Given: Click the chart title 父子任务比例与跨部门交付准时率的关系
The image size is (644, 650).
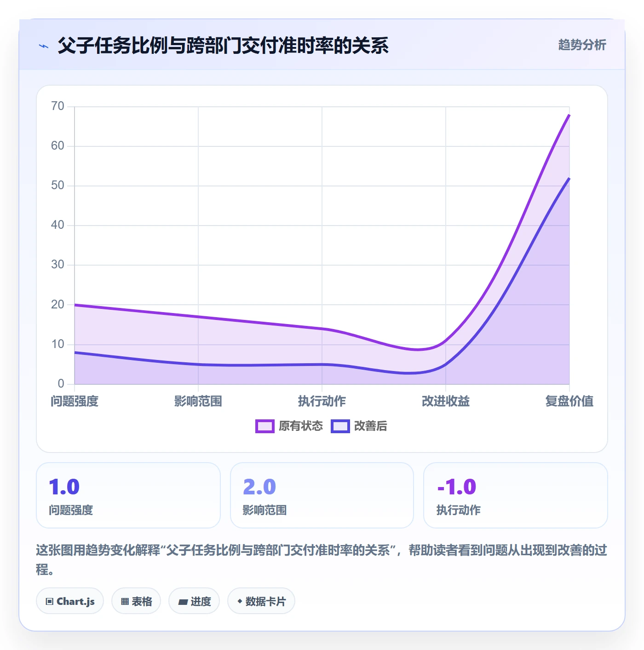Looking at the screenshot, I should (223, 46).
